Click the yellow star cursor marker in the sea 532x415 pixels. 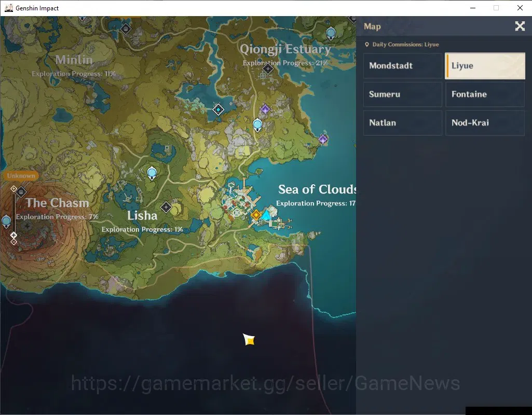pyautogui.click(x=249, y=339)
